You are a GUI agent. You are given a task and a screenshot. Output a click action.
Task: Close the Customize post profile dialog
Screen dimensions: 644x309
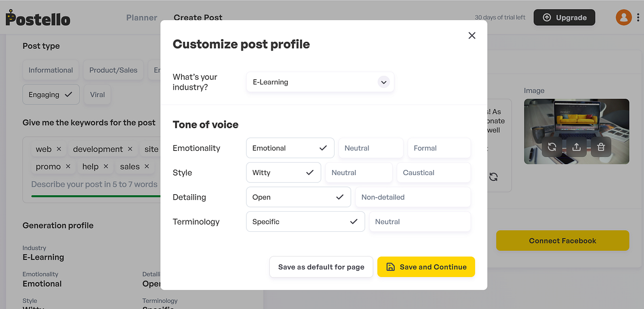(x=472, y=36)
